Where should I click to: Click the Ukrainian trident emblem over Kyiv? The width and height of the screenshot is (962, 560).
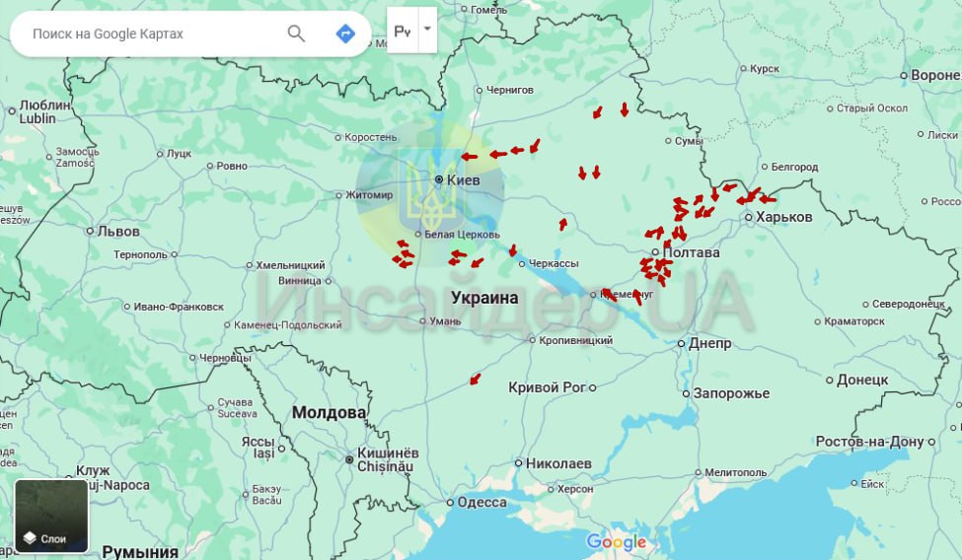427,194
